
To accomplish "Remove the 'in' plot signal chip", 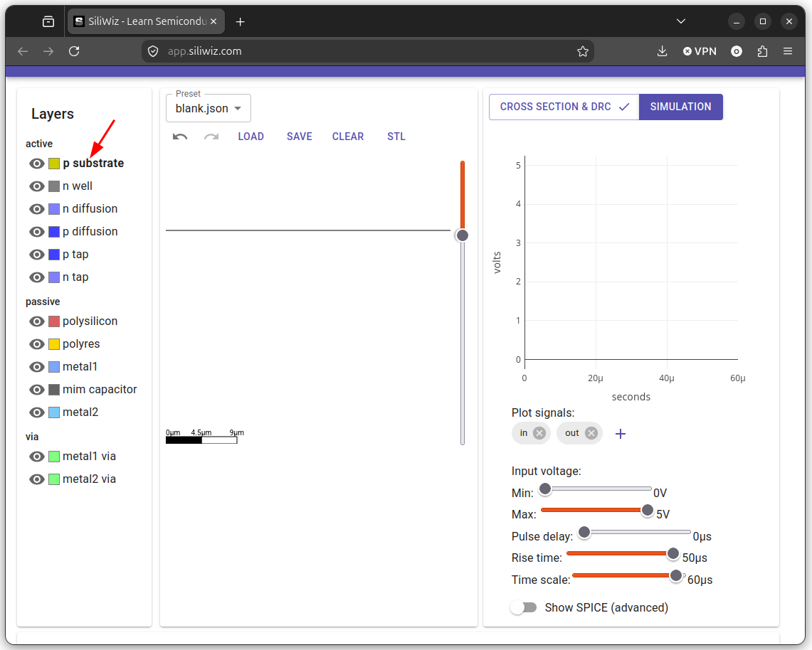I will [x=539, y=433].
